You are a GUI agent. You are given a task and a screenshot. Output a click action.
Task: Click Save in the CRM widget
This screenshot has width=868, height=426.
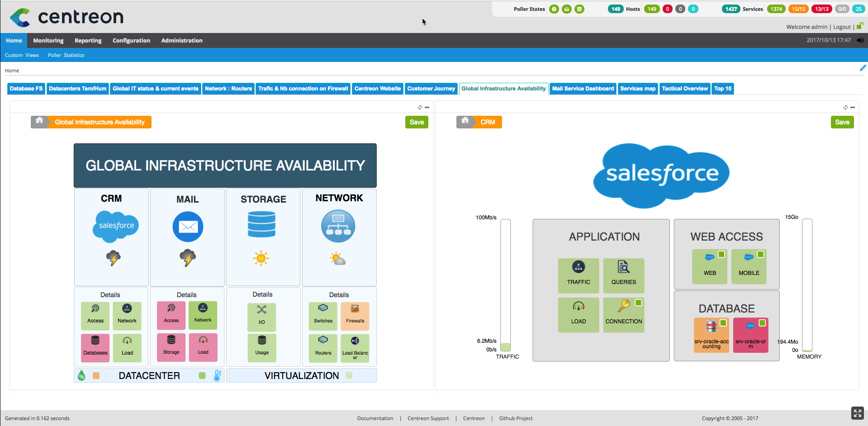[842, 122]
